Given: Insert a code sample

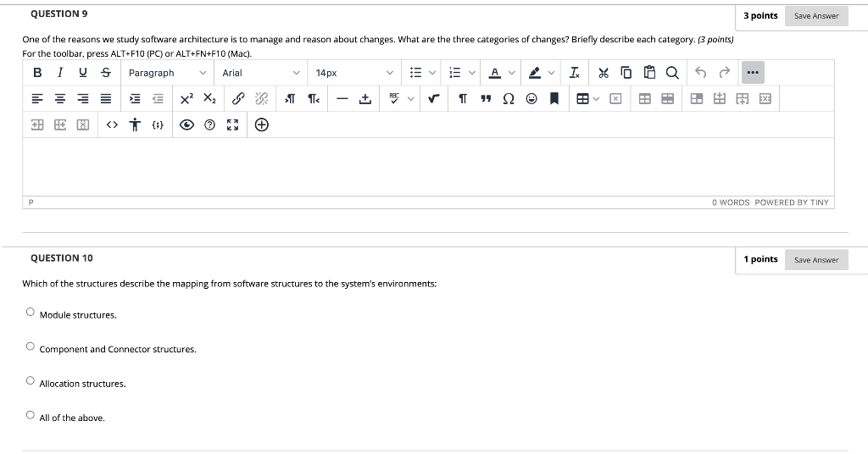Looking at the screenshot, I should [158, 125].
